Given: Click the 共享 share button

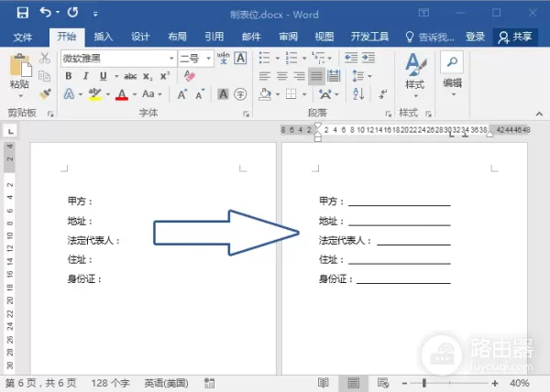Looking at the screenshot, I should coord(515,37).
